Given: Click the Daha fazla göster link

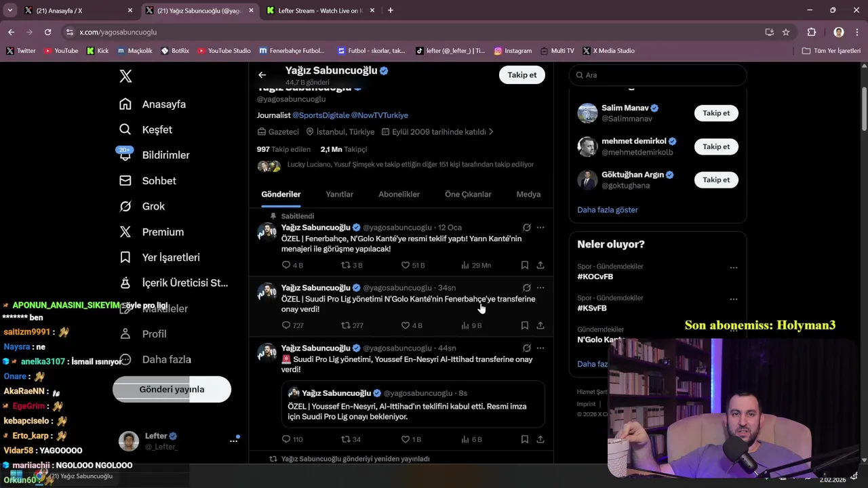Looking at the screenshot, I should click(x=608, y=210).
